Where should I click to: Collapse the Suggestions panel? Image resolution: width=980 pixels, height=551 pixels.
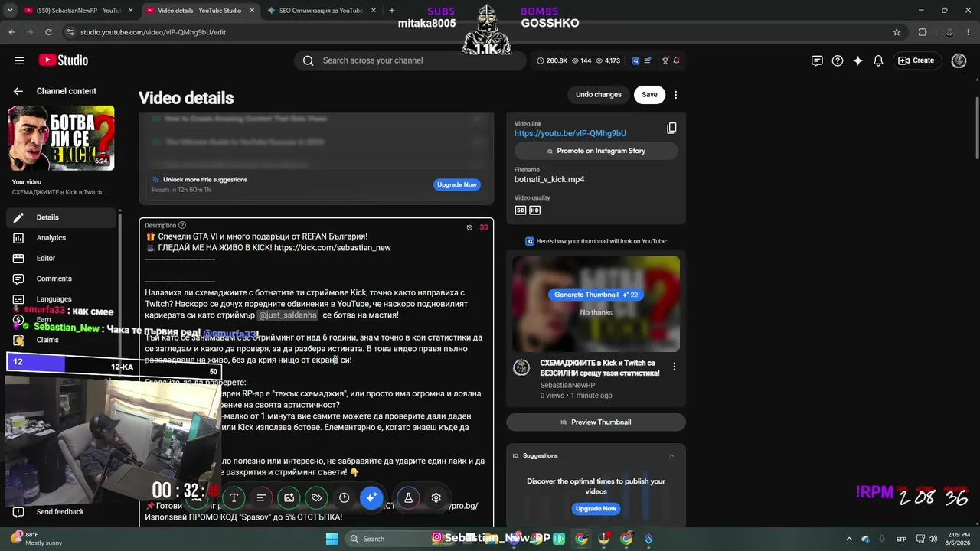(x=671, y=456)
